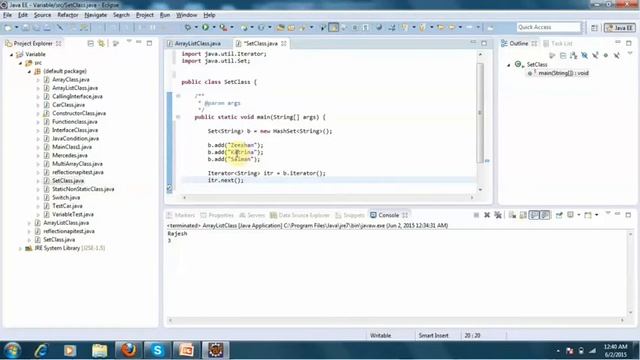The height and width of the screenshot is (360, 640).
Task: Select CarClass.java in Project Explorer
Action: pyautogui.click(x=68, y=105)
